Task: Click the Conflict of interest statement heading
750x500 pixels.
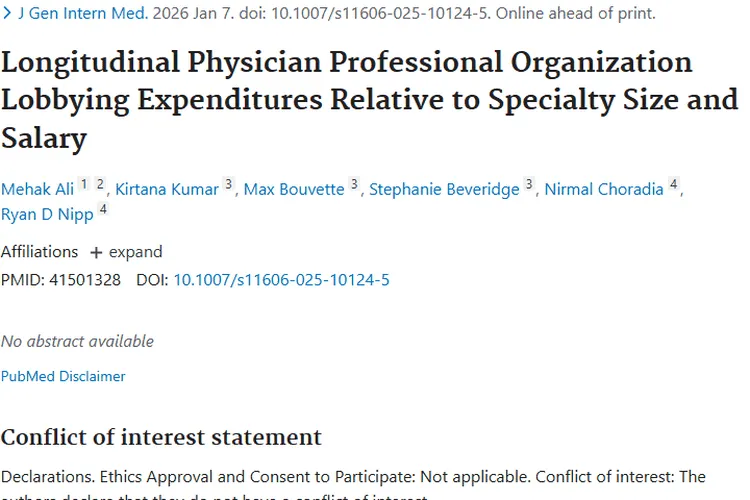Action: click(x=161, y=437)
